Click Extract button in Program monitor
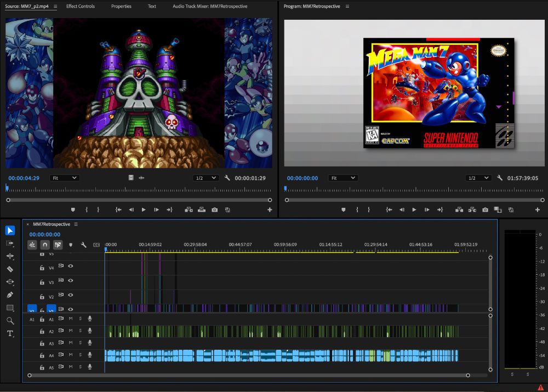This screenshot has height=392, width=548. (472, 210)
